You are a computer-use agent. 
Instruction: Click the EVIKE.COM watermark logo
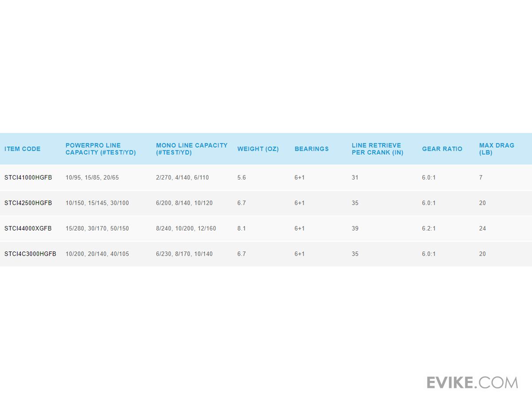(x=472, y=382)
